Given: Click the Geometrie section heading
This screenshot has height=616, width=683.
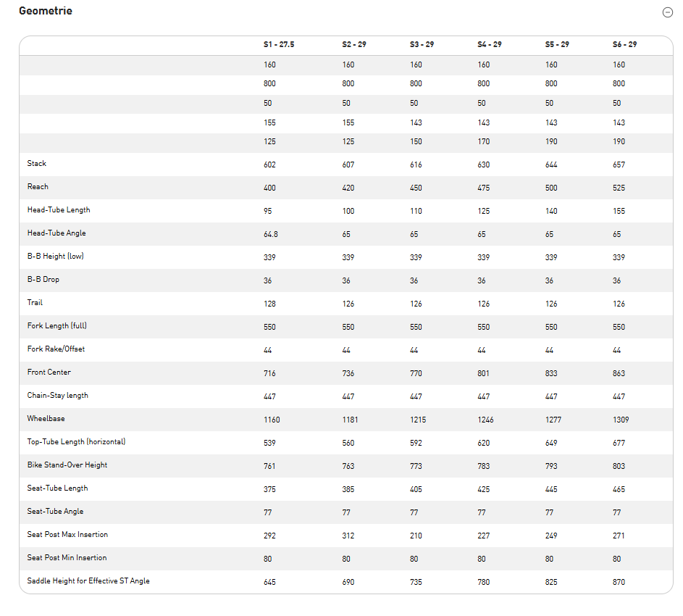Looking at the screenshot, I should [x=46, y=11].
